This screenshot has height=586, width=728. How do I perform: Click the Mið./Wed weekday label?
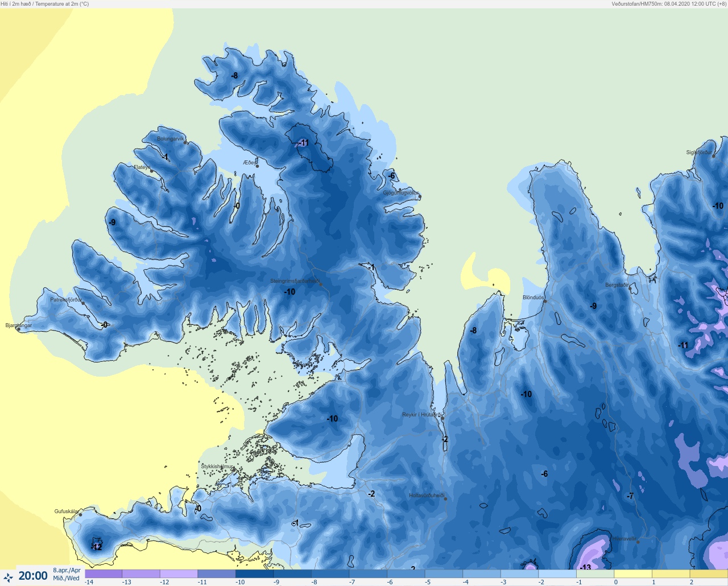pos(67,579)
